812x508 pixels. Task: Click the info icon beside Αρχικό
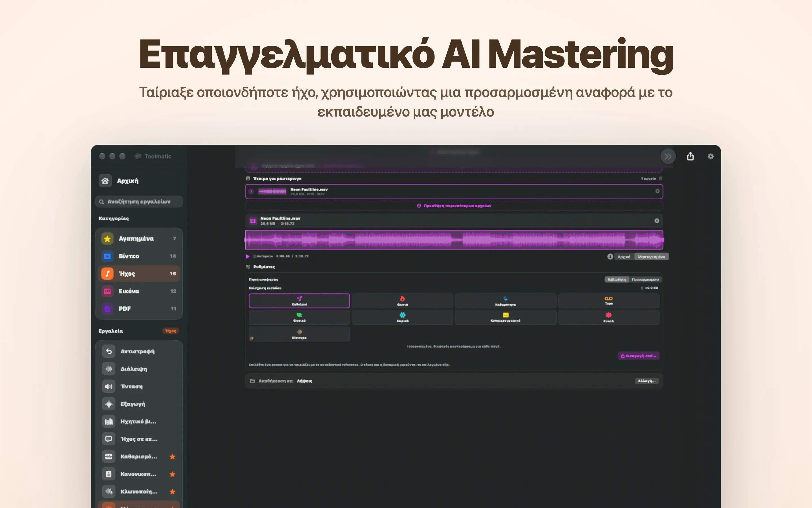610,257
